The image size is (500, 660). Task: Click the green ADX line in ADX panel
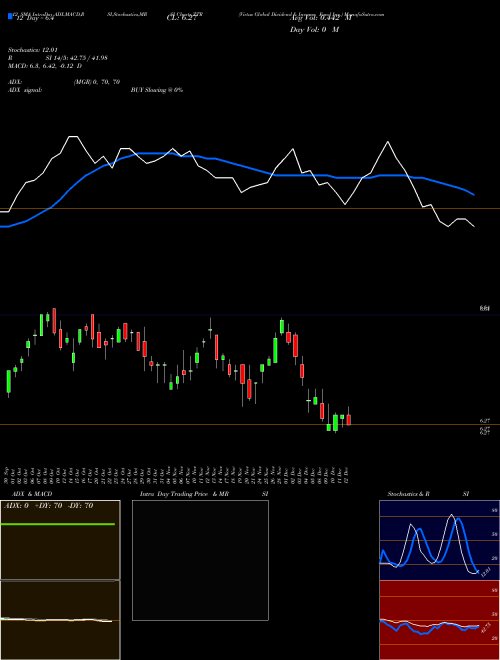(58, 524)
